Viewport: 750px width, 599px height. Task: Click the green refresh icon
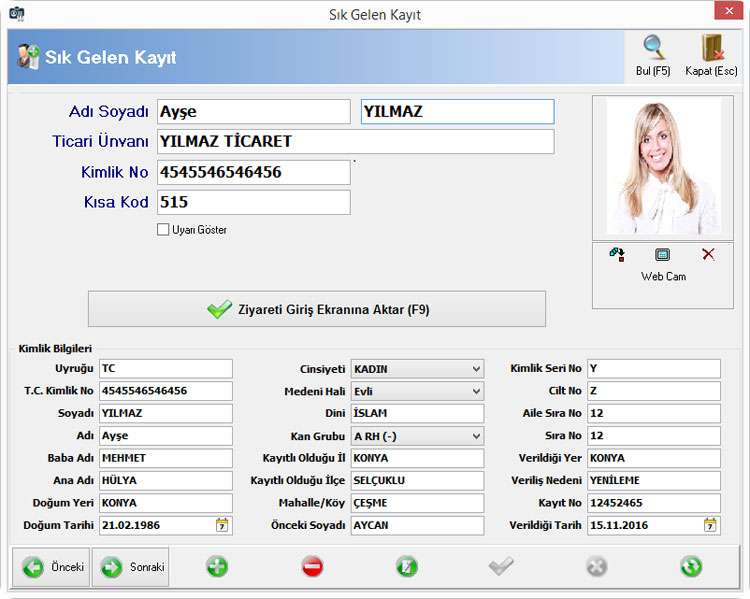[x=691, y=567]
